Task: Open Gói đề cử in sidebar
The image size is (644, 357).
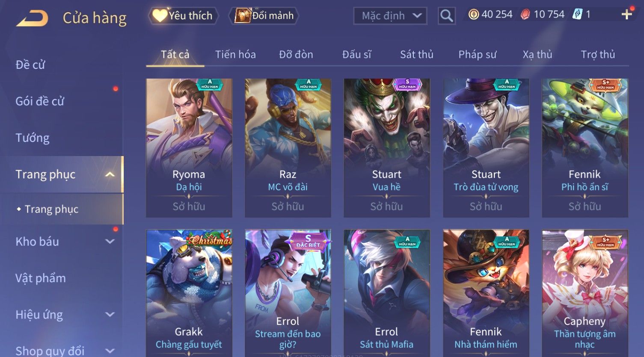Action: [40, 101]
